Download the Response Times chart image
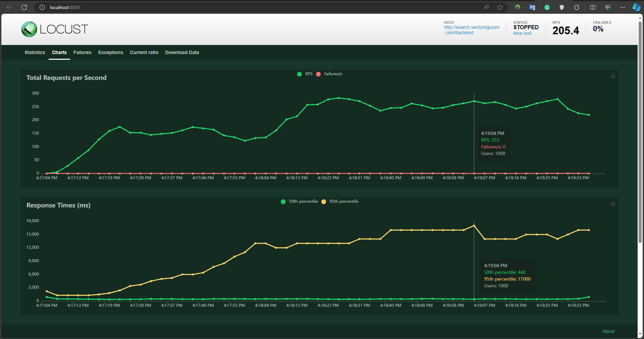Viewport: 644px width, 339px height. (613, 203)
